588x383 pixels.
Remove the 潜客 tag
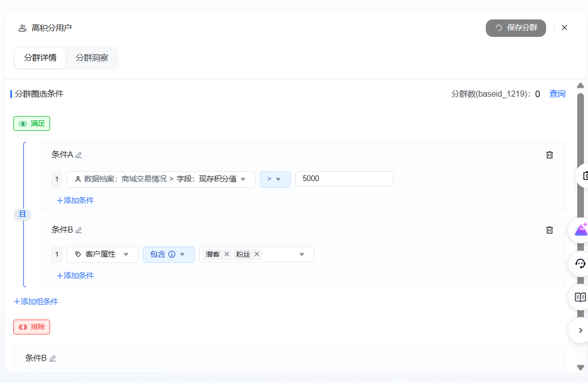(x=226, y=254)
